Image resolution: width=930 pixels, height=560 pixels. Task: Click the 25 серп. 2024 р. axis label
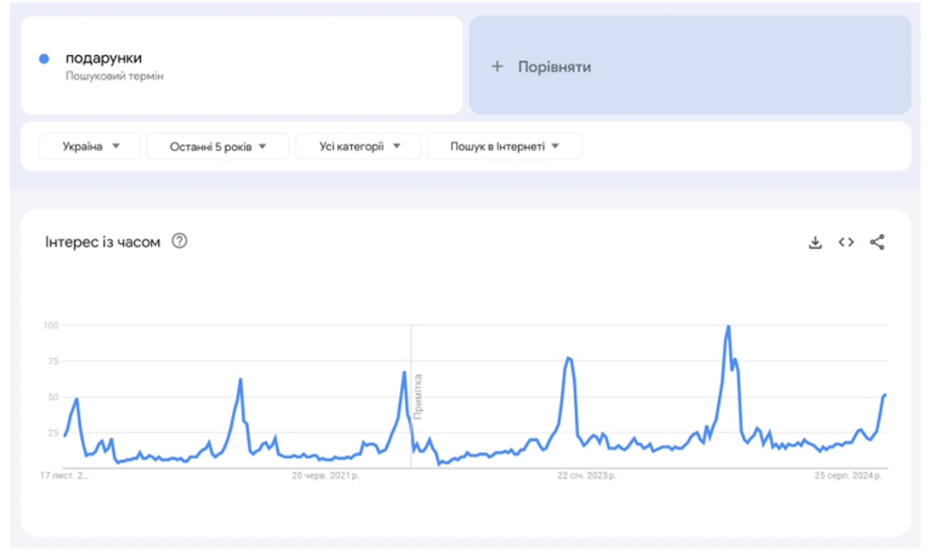(847, 476)
